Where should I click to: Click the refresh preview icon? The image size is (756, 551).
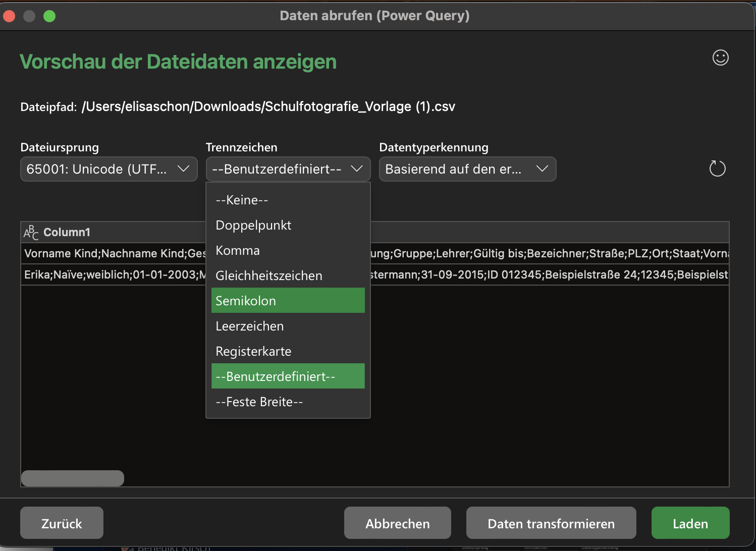tap(717, 169)
